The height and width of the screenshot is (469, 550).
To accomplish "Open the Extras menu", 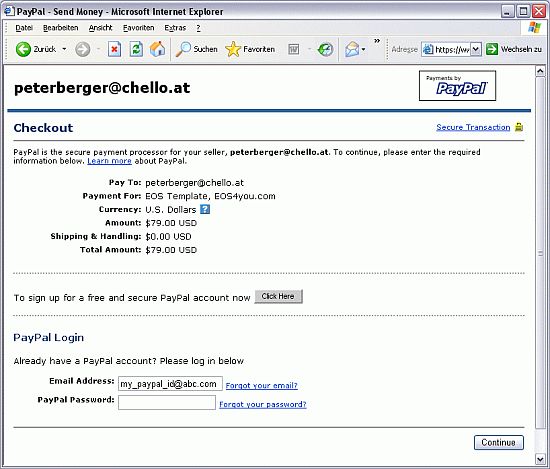I will (175, 28).
